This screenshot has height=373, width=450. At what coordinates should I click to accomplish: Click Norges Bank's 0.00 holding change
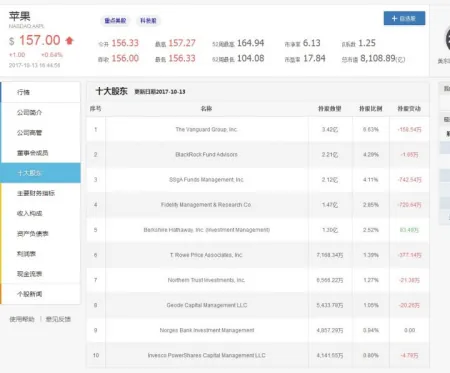coord(409,330)
